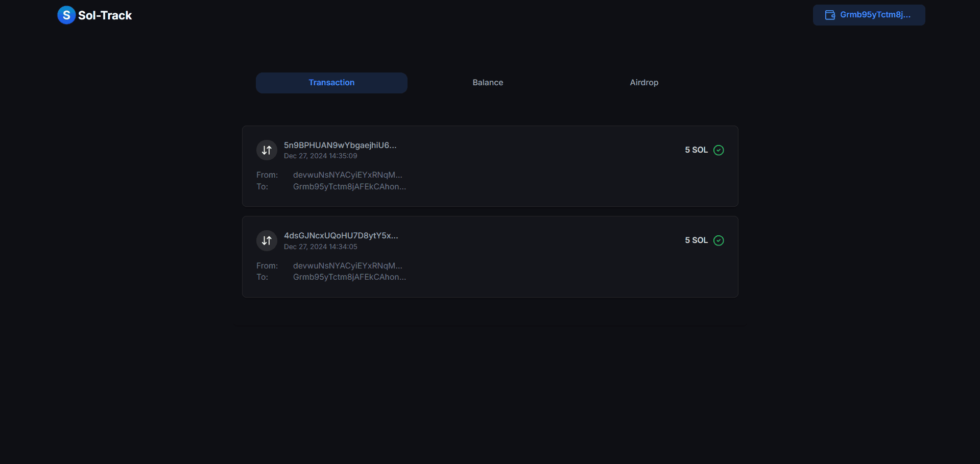
Task: Click the Grmb95yTctm8j wallet button in the top right
Action: coord(869,15)
